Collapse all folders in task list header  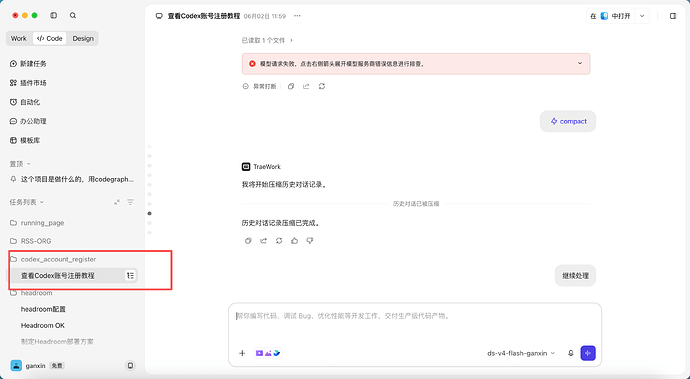pyautogui.click(x=117, y=202)
